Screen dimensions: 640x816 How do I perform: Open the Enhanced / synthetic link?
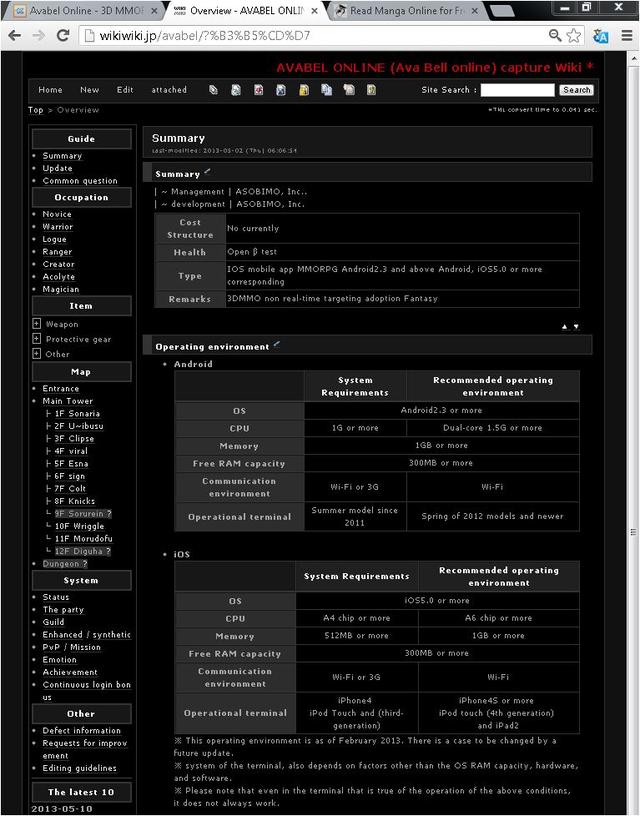point(86,634)
